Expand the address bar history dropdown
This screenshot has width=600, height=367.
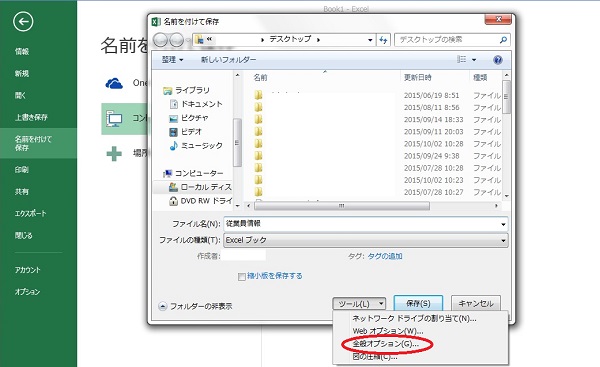[370, 40]
